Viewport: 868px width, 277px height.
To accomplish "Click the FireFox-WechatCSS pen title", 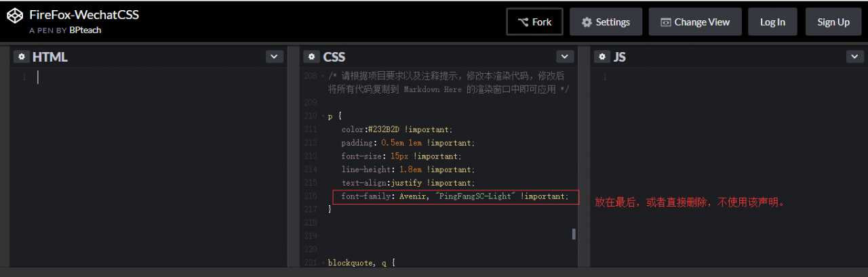I will pyautogui.click(x=84, y=15).
